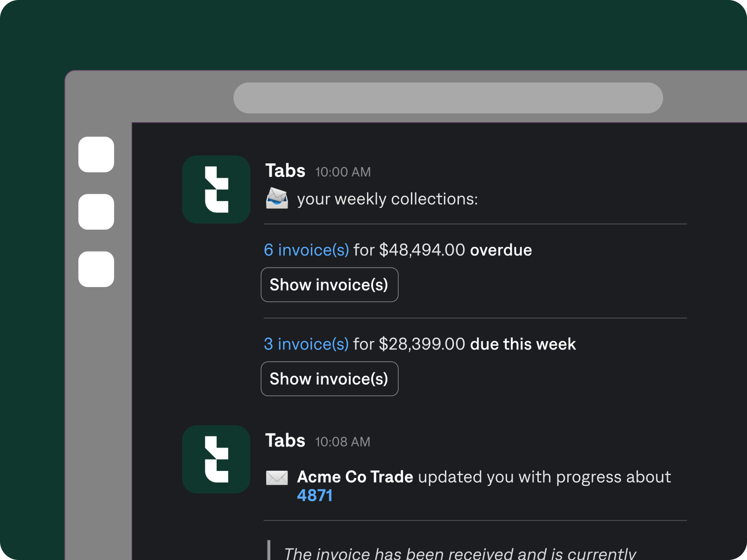Click the 'Acme Co Trade' bold name
The image size is (747, 560).
[x=355, y=477]
